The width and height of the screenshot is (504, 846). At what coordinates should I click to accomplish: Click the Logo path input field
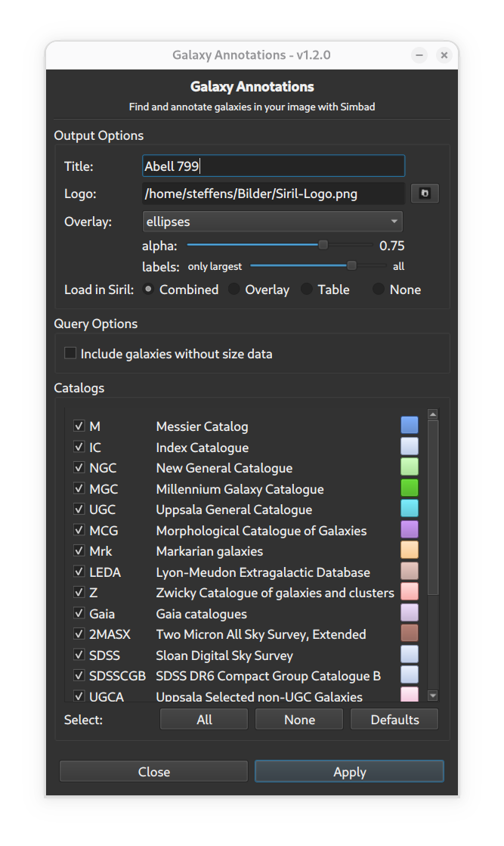click(274, 193)
